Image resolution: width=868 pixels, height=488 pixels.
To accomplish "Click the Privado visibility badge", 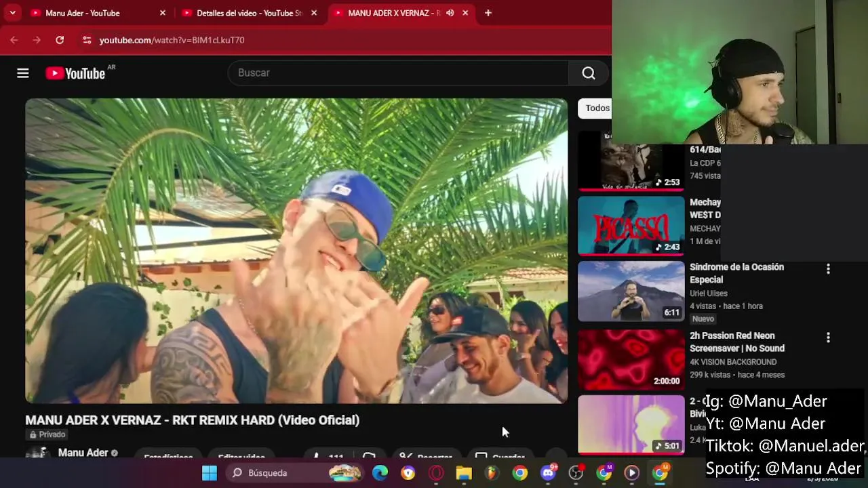I will click(x=47, y=434).
